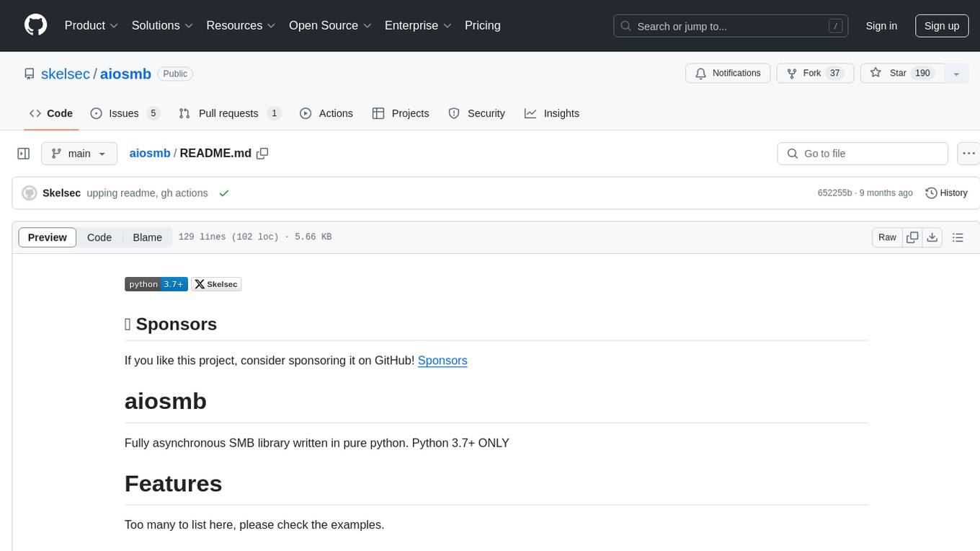Open the Skelsec commit author link
Image resolution: width=980 pixels, height=551 pixels.
61,193
